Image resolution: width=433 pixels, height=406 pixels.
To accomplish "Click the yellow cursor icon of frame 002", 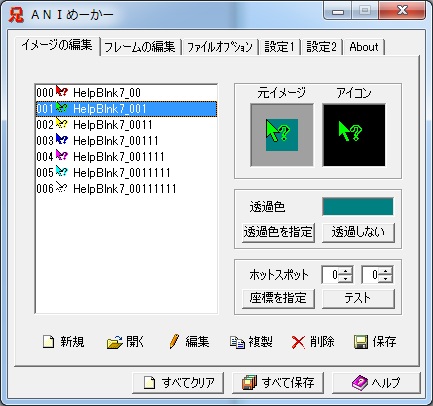I will [x=61, y=124].
